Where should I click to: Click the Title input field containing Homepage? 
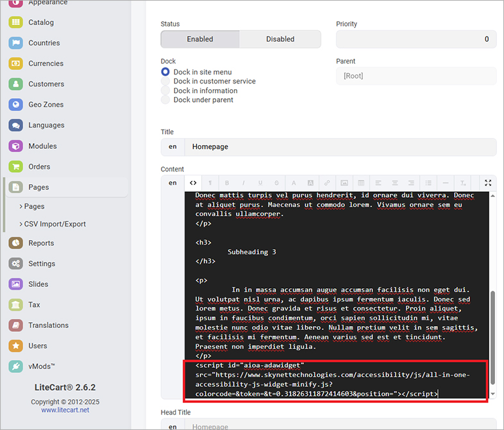click(x=340, y=147)
